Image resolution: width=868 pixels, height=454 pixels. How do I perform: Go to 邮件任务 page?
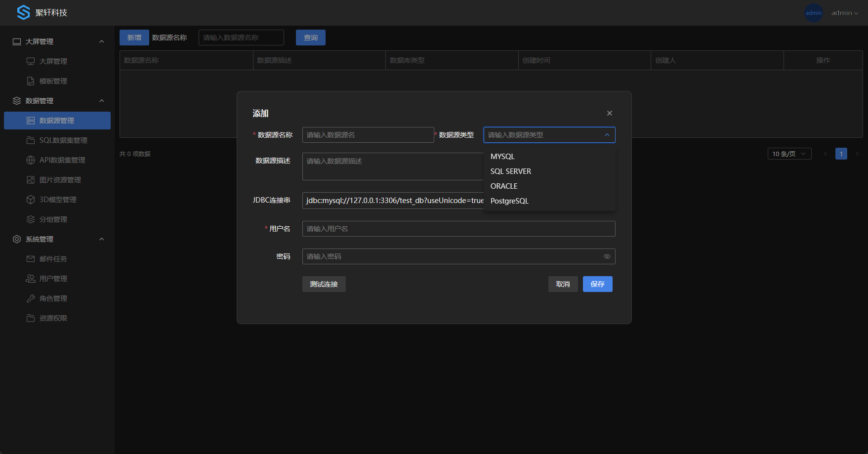pos(57,259)
